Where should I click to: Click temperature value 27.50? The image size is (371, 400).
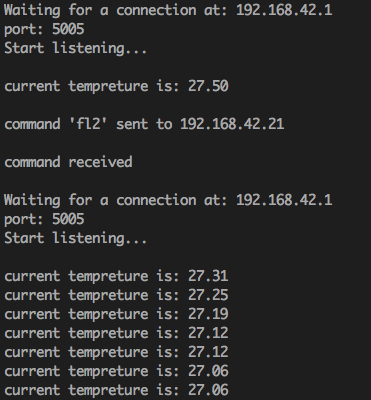click(x=208, y=86)
